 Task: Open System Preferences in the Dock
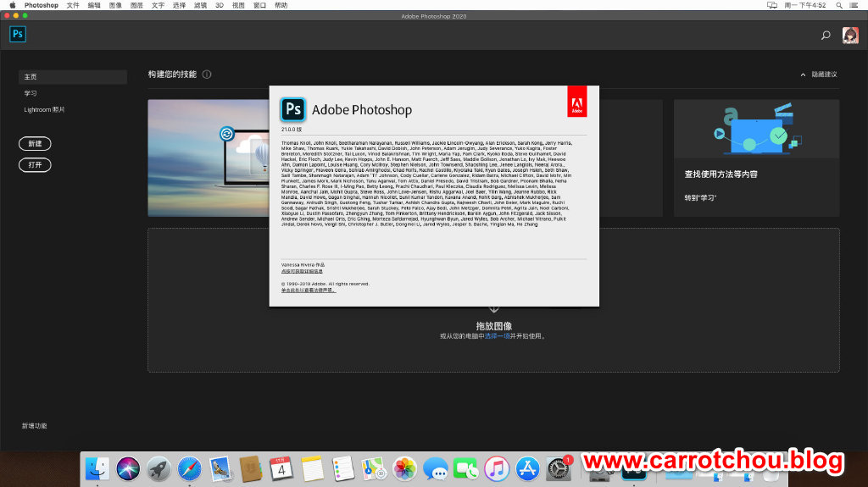point(558,468)
